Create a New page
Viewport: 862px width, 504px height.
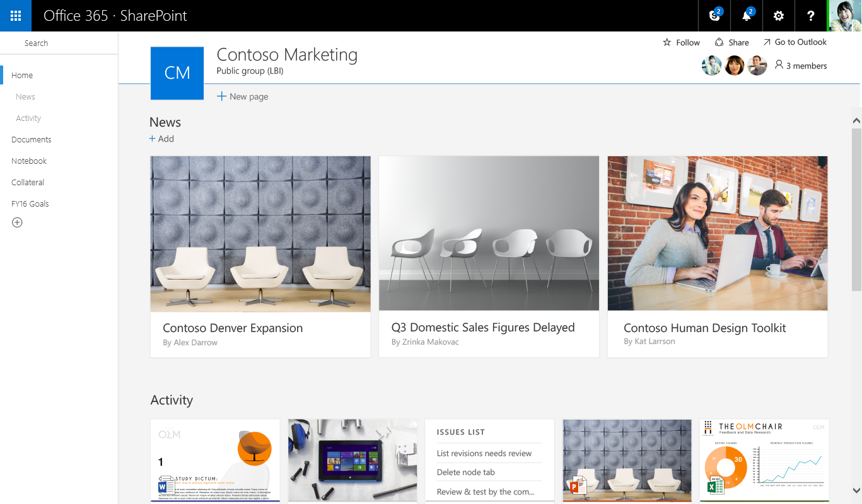[242, 96]
